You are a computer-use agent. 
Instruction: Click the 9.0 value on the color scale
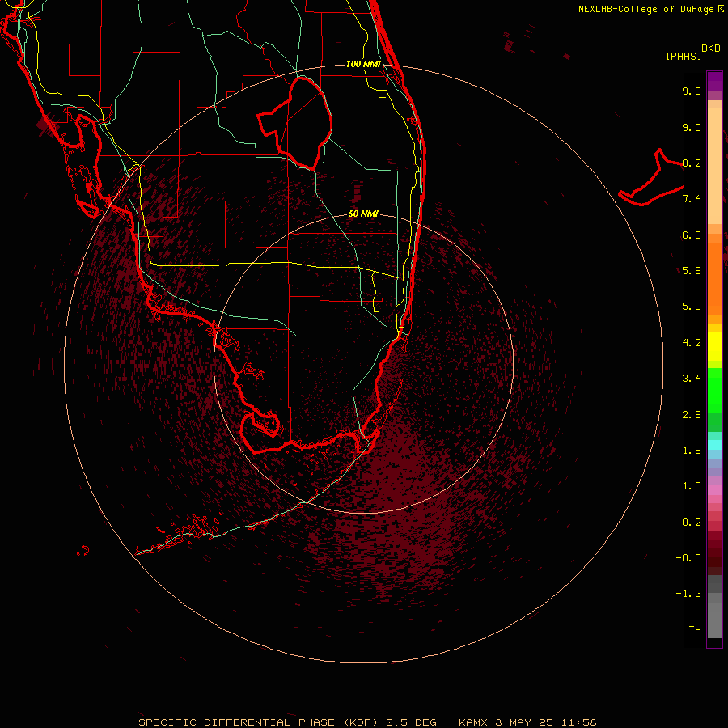pos(692,127)
